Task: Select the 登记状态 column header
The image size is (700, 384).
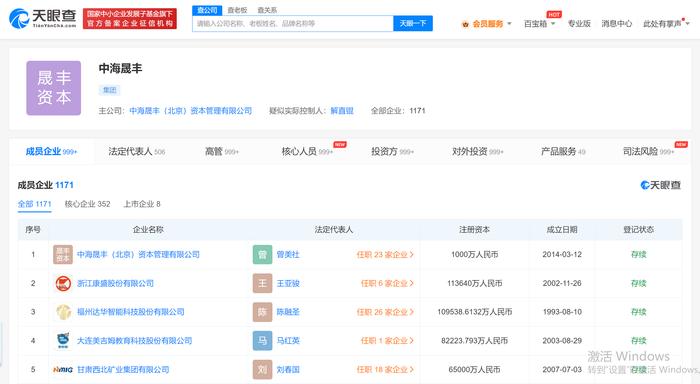Action: click(638, 230)
